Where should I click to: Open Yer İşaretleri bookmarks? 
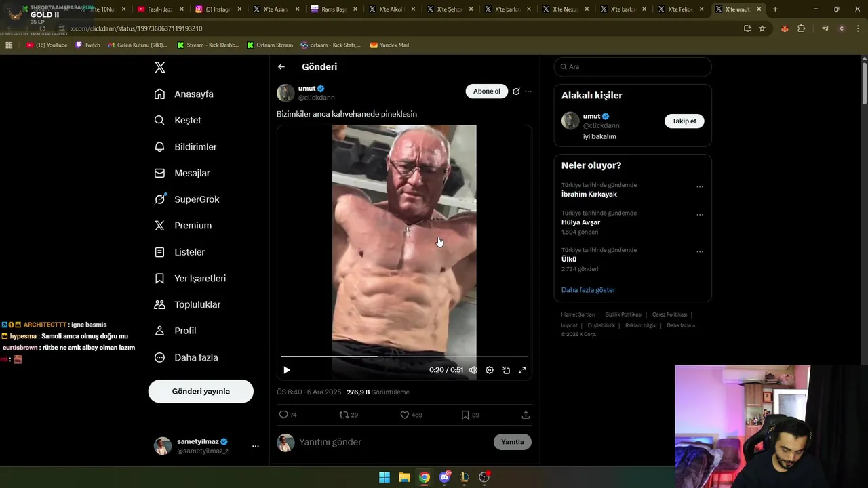coord(190,279)
